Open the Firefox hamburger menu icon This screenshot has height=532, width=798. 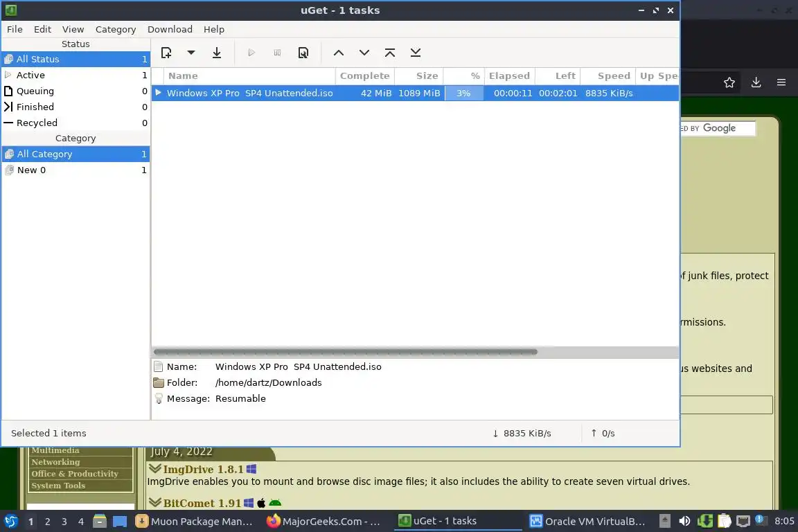[781, 82]
